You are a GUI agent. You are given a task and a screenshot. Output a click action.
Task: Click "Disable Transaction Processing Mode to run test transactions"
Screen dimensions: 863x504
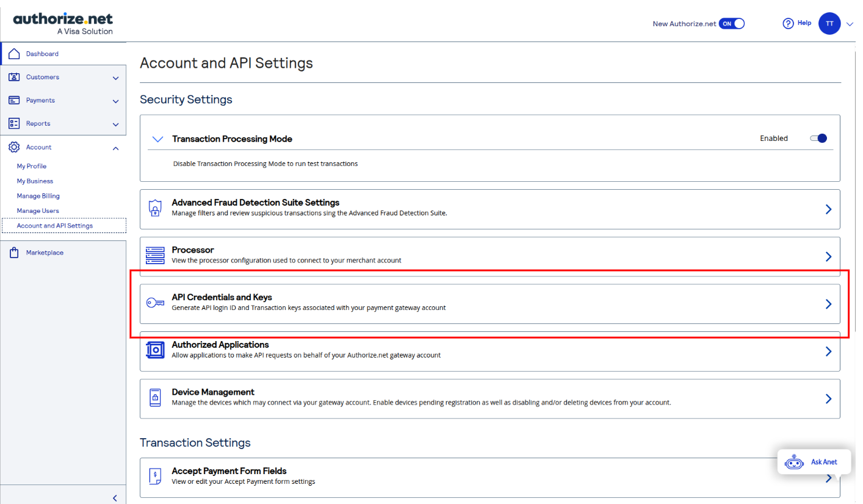pos(265,164)
